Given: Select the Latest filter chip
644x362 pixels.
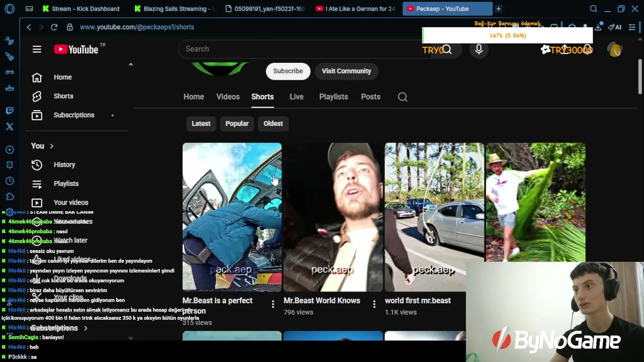Looking at the screenshot, I should [201, 124].
